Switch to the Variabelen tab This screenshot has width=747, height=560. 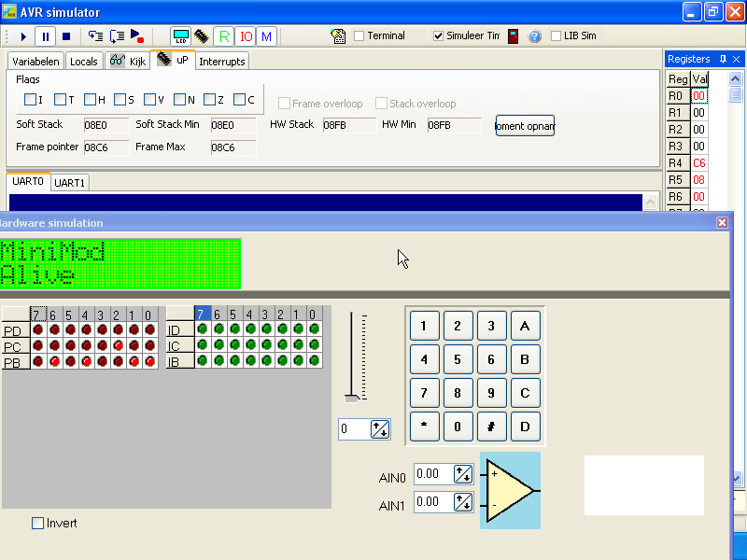pos(36,62)
